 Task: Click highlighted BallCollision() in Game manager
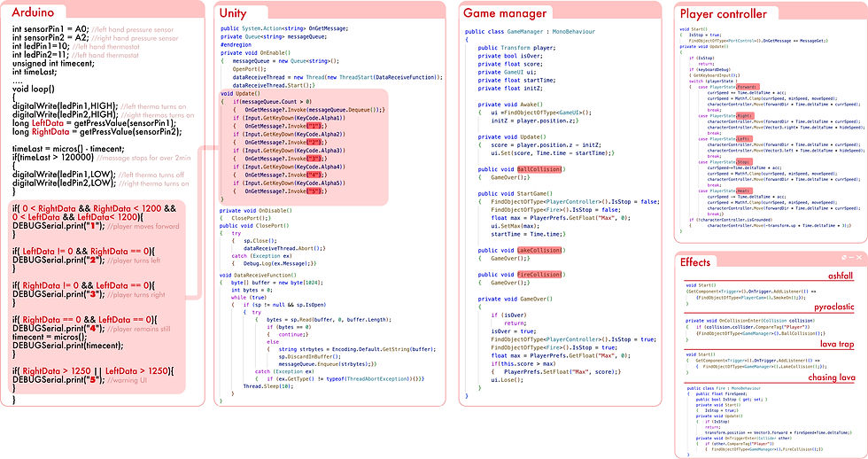click(540, 169)
